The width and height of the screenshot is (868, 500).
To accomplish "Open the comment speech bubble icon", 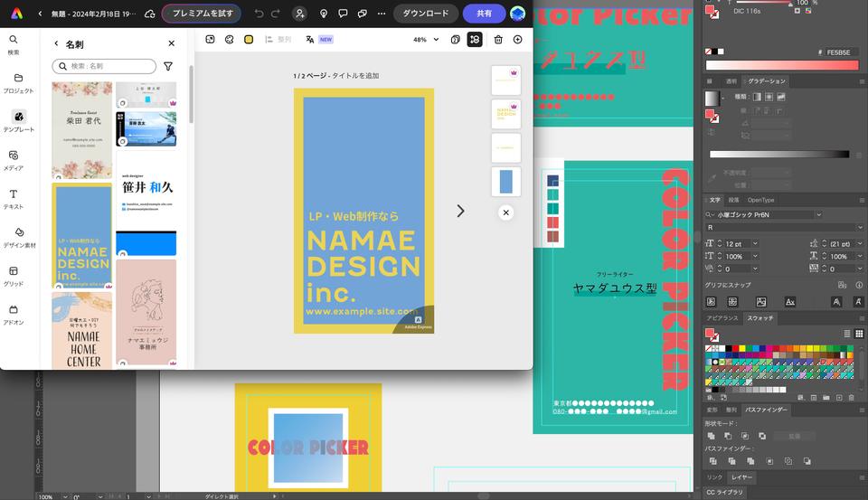I will 343,14.
